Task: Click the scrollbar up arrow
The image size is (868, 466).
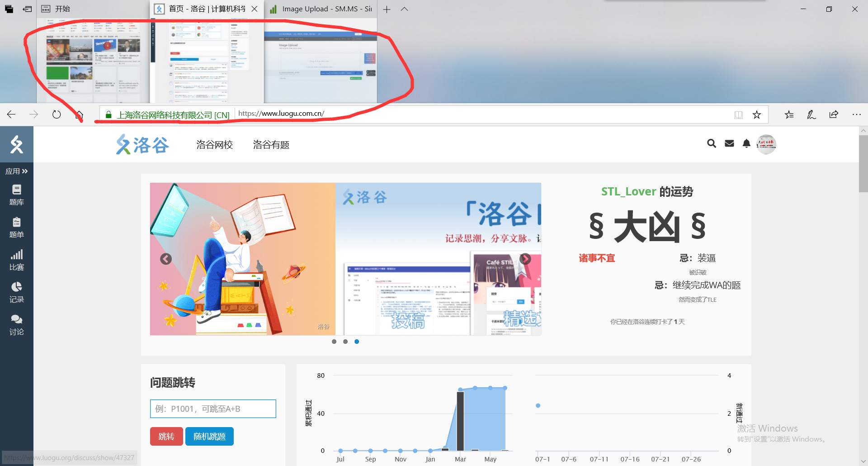Action: 863,131
